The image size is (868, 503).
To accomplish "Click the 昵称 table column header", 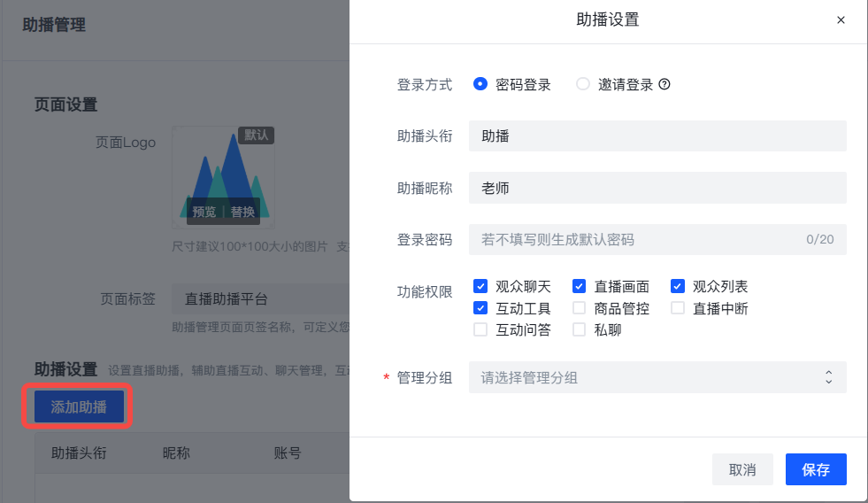I will [x=176, y=453].
